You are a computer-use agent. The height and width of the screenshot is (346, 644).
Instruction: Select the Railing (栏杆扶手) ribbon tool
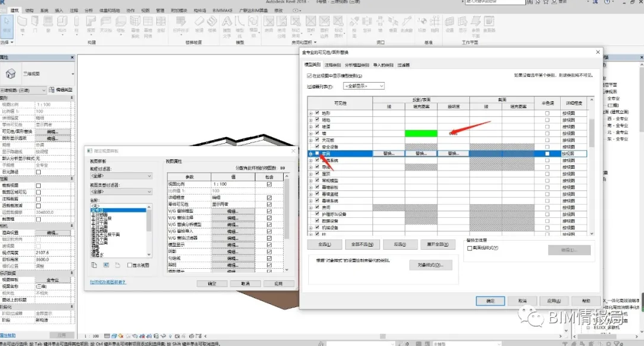pyautogui.click(x=181, y=24)
